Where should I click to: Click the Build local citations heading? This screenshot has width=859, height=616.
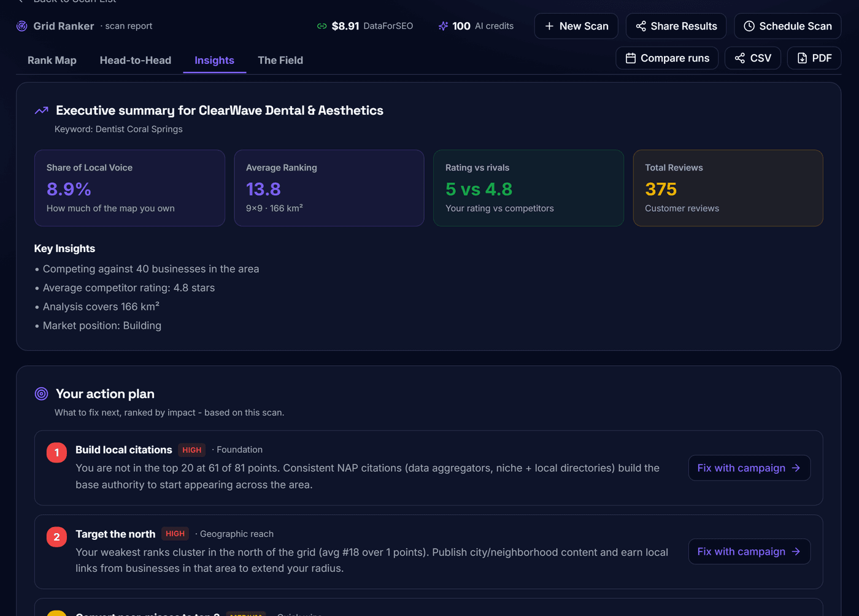click(124, 450)
